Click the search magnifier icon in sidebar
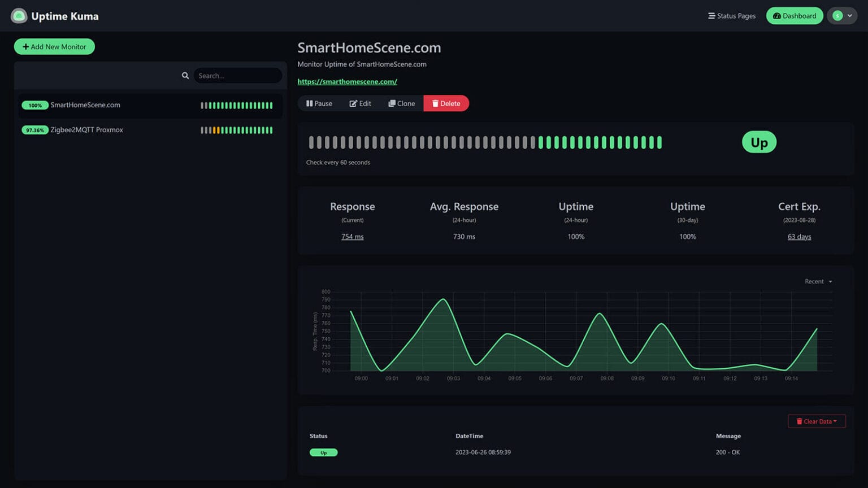Screen dimensions: 868x488 185,75
